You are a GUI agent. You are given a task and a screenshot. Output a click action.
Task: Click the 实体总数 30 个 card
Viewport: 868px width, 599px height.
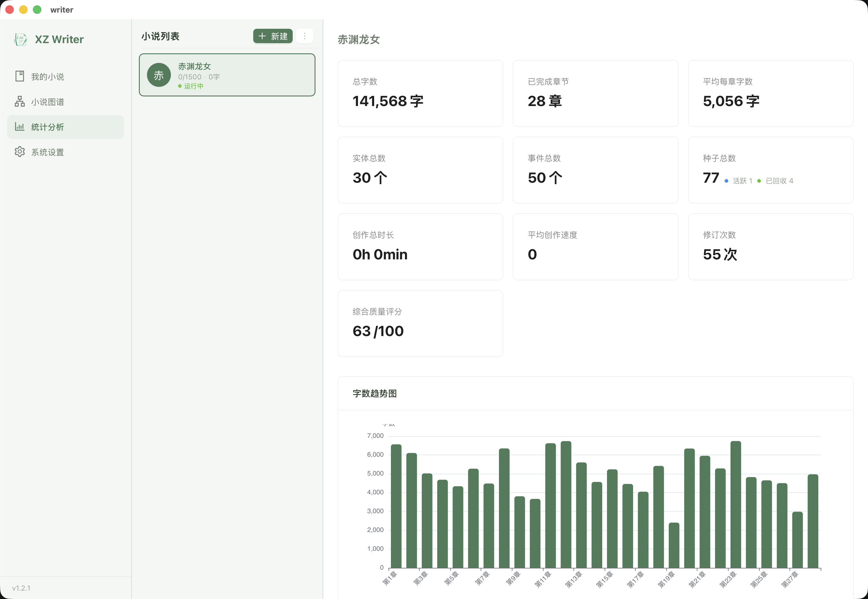click(x=420, y=170)
